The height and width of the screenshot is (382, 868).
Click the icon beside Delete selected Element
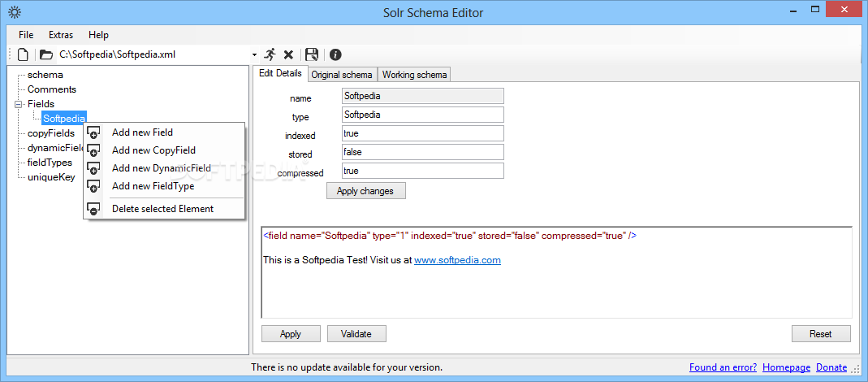pos(93,209)
